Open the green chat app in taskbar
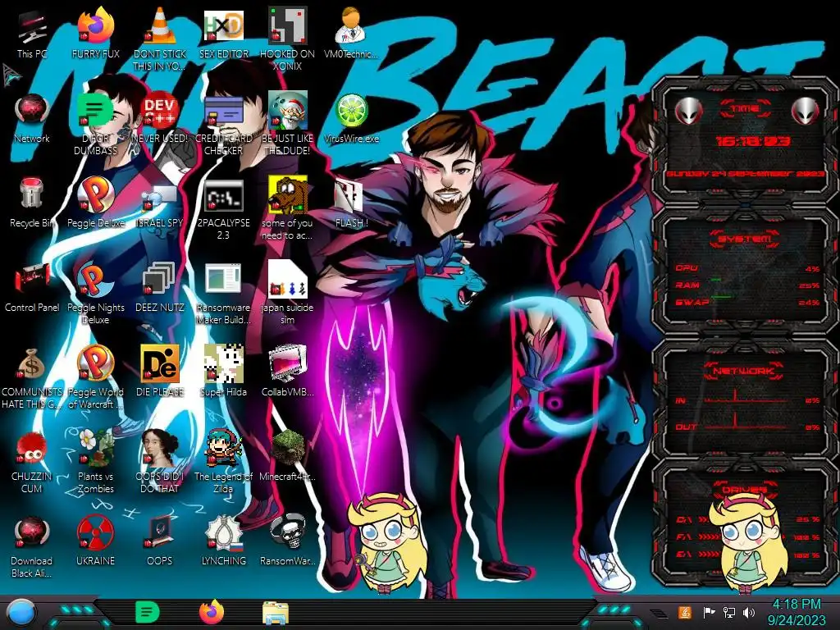The height and width of the screenshot is (630, 840). (x=147, y=612)
